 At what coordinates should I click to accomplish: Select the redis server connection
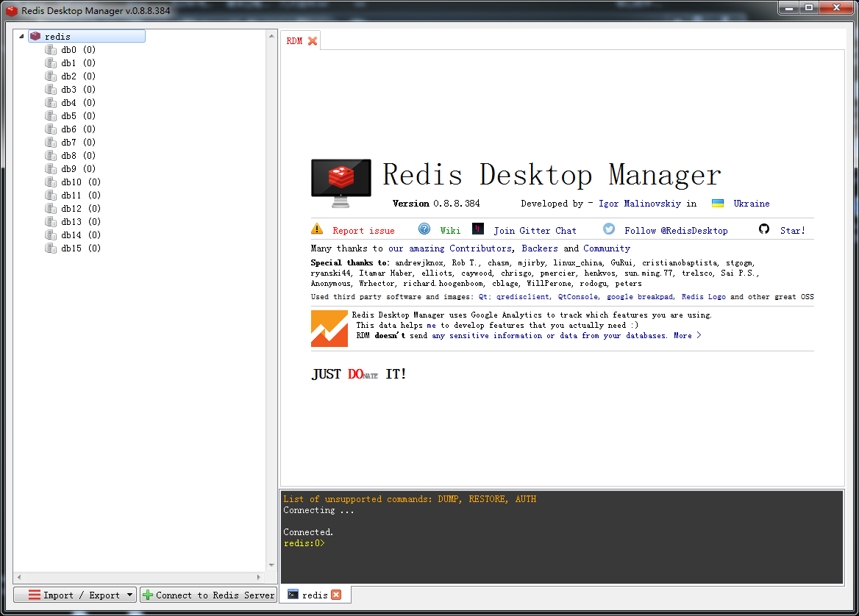pos(87,36)
